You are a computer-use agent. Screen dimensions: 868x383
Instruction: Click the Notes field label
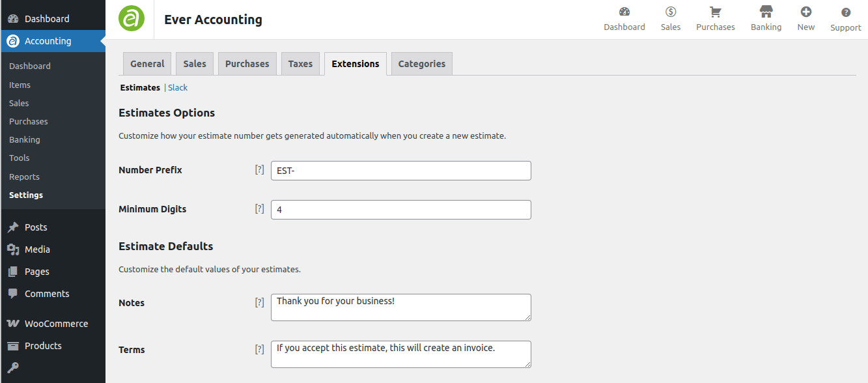pos(132,303)
